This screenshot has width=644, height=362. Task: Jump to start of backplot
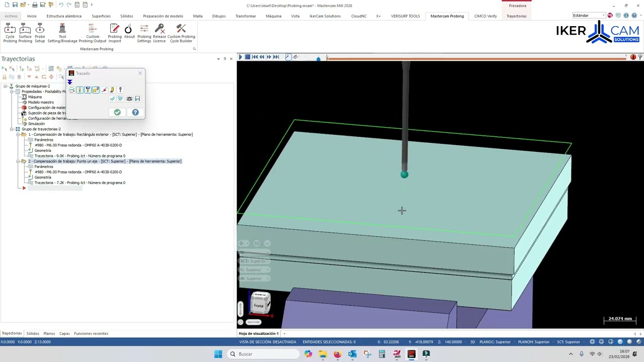255,57
